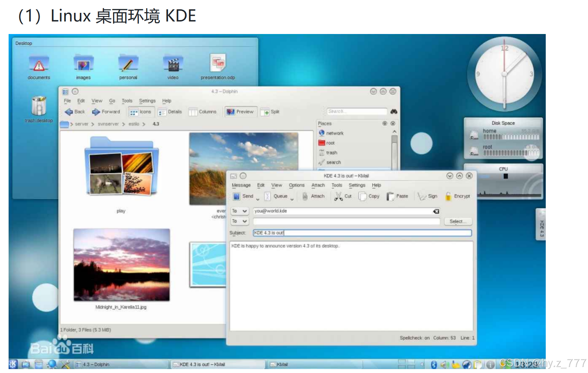Viewport: 588px width, 373px height.
Task: Click the Cut scissors button
Action: (343, 196)
